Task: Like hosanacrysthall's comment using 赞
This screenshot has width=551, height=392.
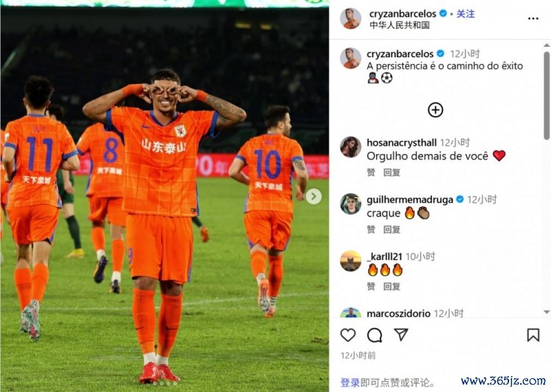Action: coord(371,173)
